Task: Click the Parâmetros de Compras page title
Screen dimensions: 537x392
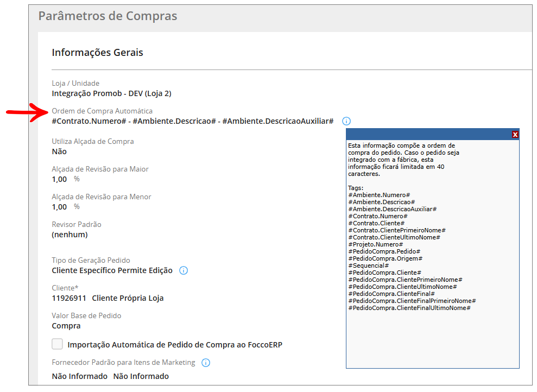Action: 108,16
